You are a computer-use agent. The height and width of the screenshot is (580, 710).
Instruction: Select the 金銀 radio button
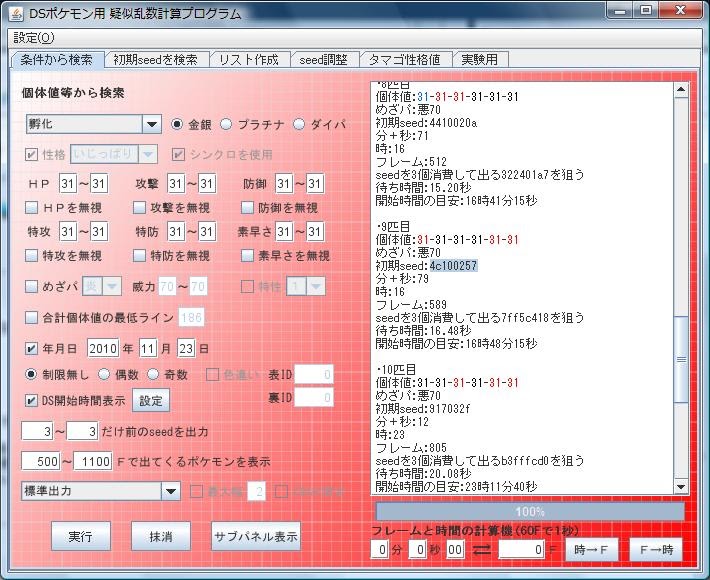tap(177, 124)
